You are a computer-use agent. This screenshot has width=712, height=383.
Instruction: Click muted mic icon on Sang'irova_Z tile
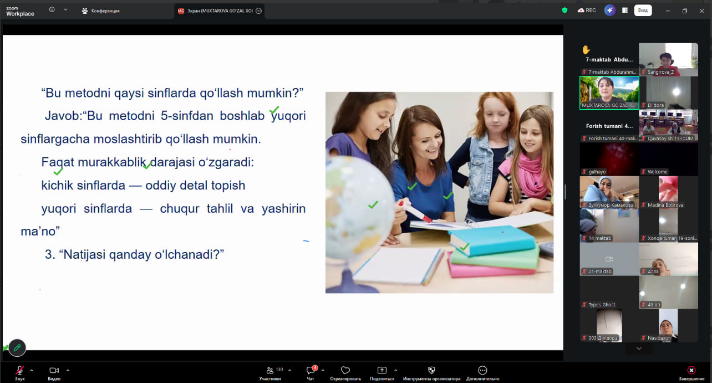644,72
